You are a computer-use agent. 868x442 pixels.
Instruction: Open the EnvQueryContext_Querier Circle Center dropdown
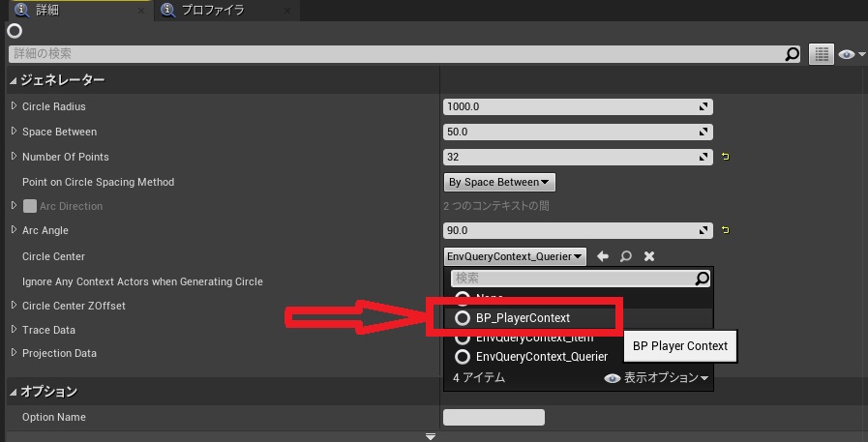pos(515,256)
